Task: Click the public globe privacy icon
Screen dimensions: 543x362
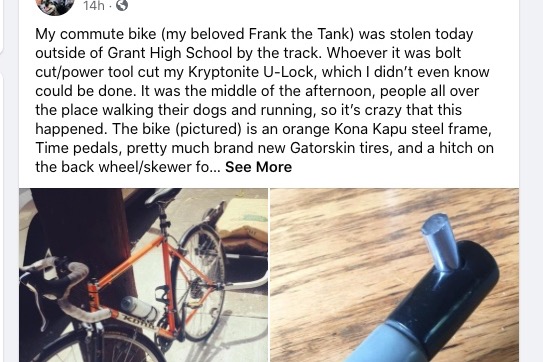Action: click(122, 5)
